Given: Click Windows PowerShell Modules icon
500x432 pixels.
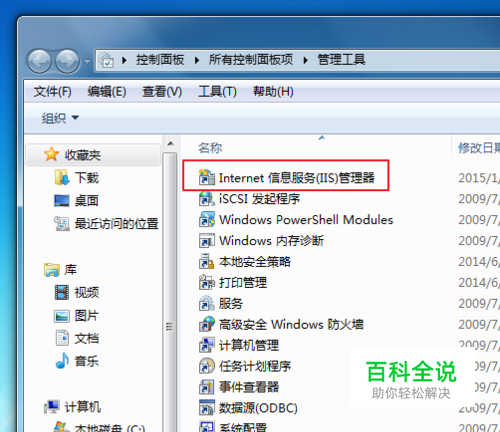Looking at the screenshot, I should coord(207,219).
